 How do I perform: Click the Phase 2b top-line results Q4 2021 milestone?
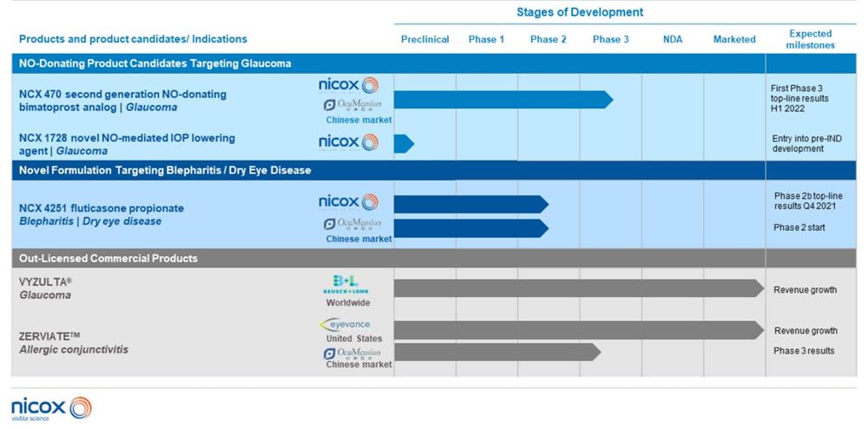pos(808,201)
